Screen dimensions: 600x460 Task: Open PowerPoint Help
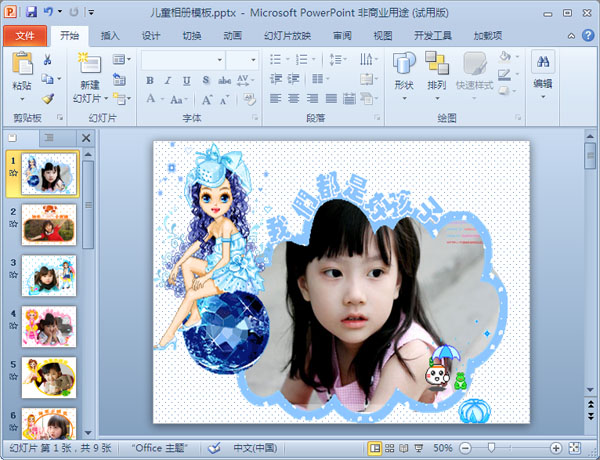[x=588, y=36]
